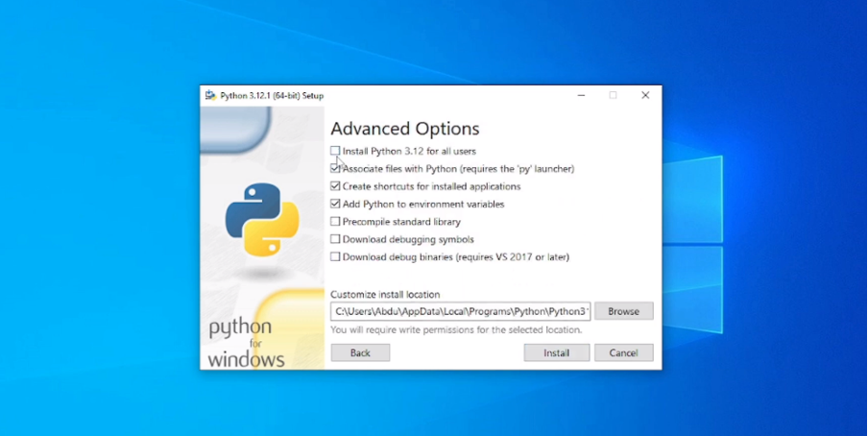Uncheck Add Python to environment variables

pos(335,204)
